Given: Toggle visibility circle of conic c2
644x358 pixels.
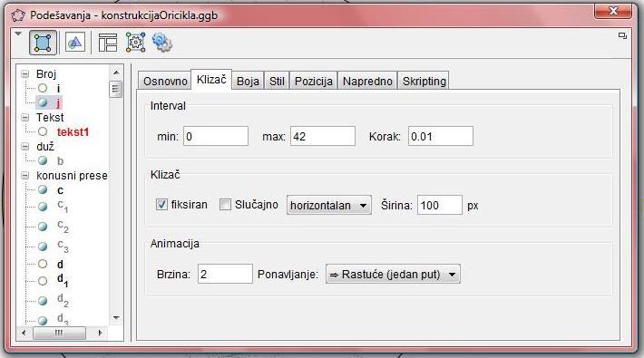Looking at the screenshot, I should [43, 227].
